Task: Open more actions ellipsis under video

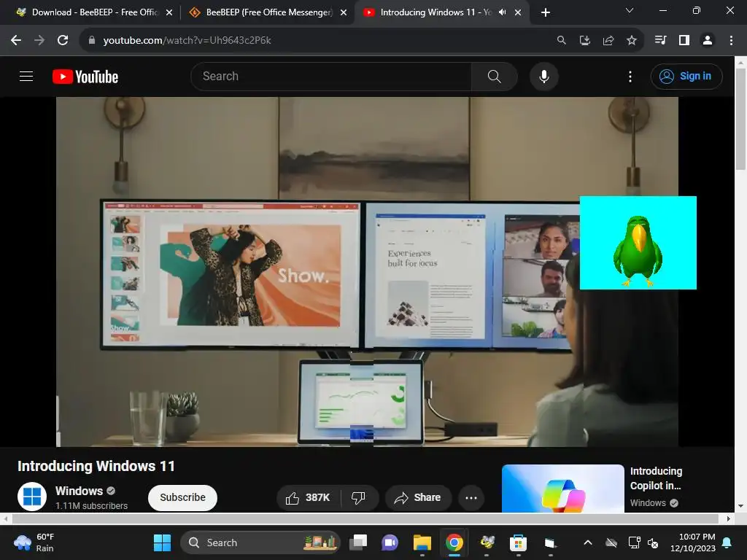Action: [471, 497]
